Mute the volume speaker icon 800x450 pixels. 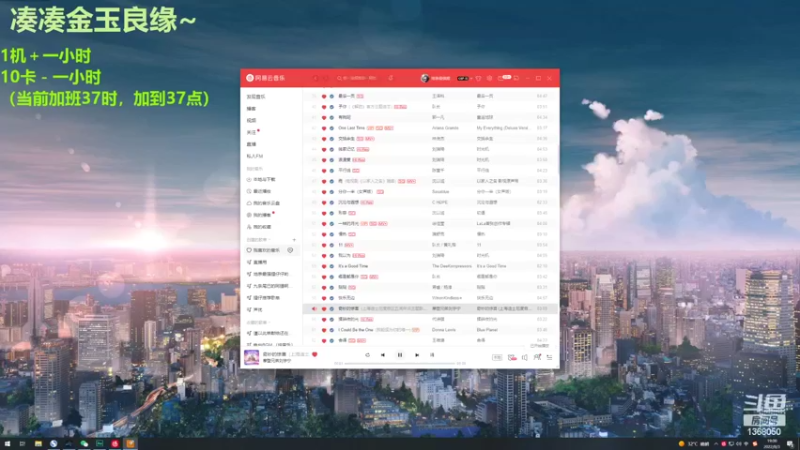pyautogui.click(x=524, y=358)
